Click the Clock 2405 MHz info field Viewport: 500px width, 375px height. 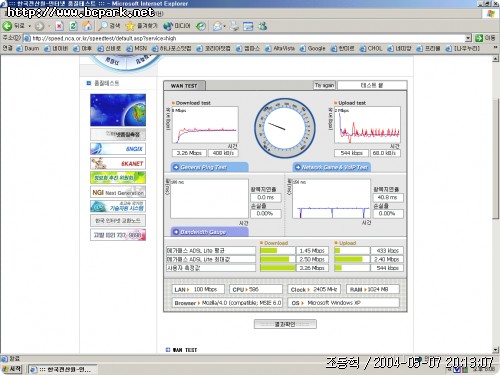click(x=314, y=289)
